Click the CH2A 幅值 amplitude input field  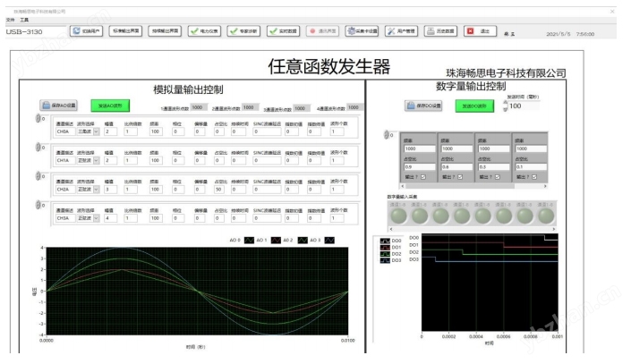pyautogui.click(x=111, y=190)
